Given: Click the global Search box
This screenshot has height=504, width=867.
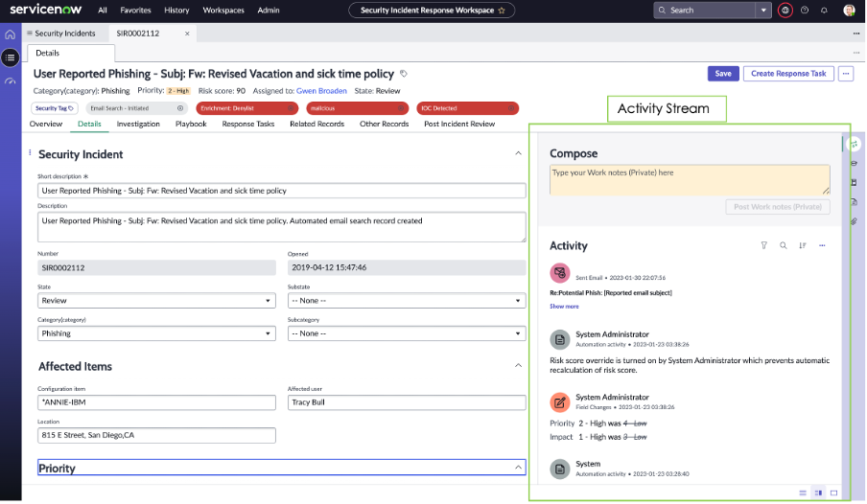Looking at the screenshot, I should [x=704, y=10].
